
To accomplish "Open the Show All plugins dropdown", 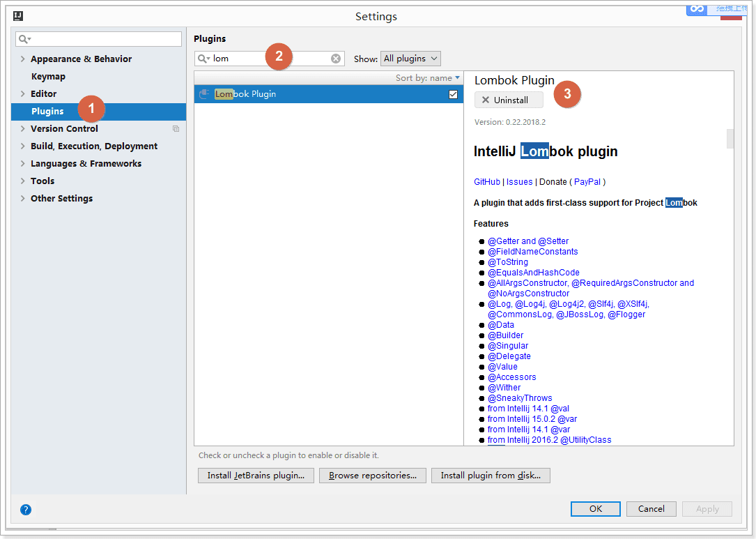I will [x=410, y=59].
